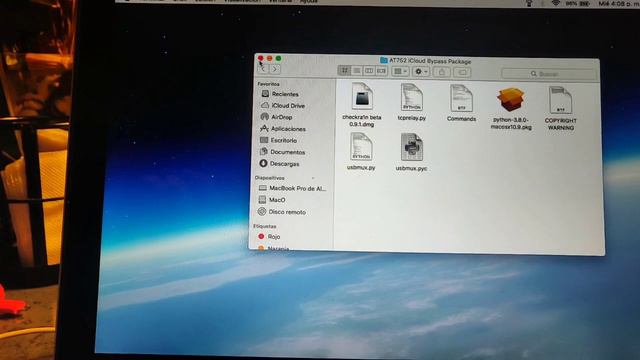The width and height of the screenshot is (640, 360).
Task: Switch Finder to icon view
Action: [x=344, y=71]
